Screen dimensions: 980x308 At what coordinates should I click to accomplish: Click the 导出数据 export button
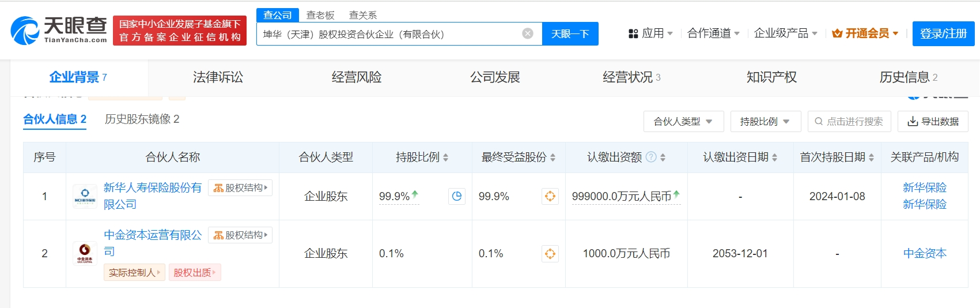click(x=933, y=121)
